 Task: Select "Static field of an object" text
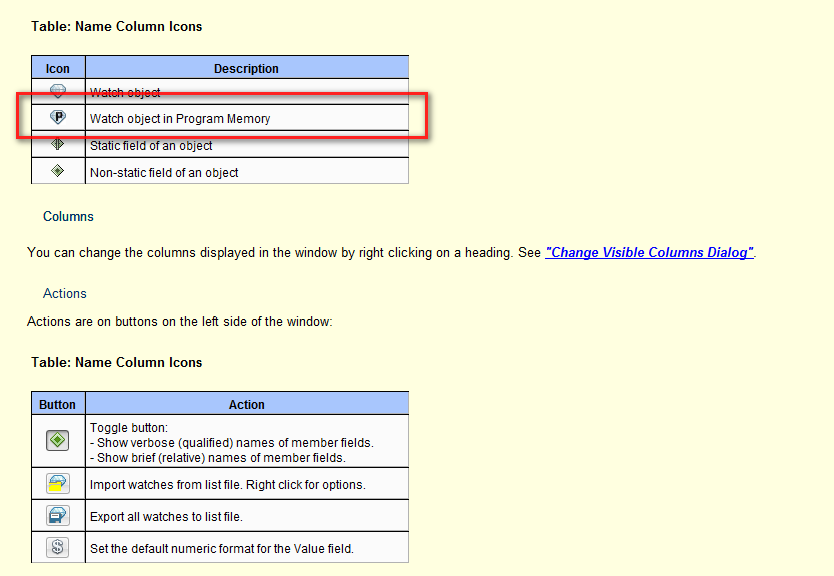point(151,146)
